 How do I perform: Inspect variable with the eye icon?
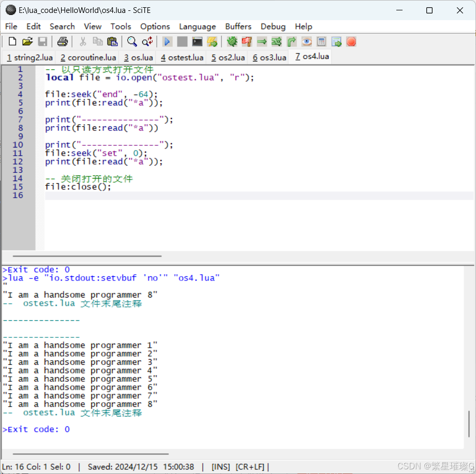[307, 41]
